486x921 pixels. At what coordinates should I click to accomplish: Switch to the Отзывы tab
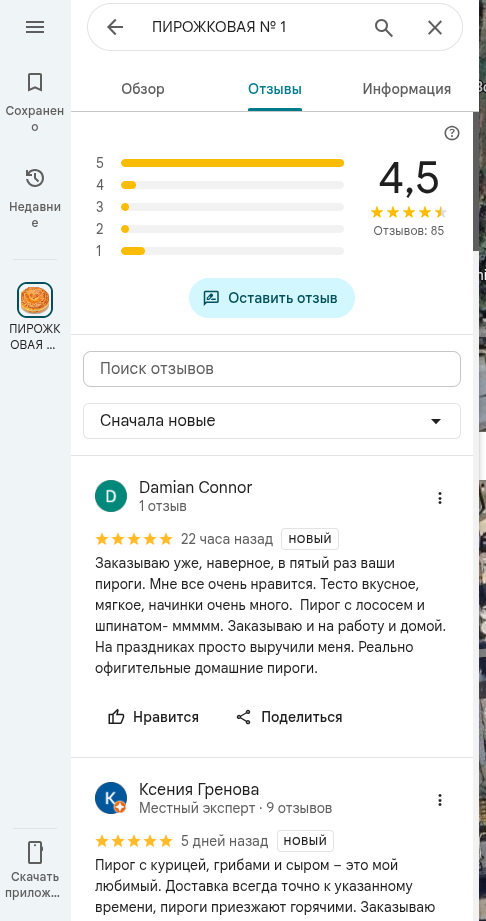(x=275, y=89)
